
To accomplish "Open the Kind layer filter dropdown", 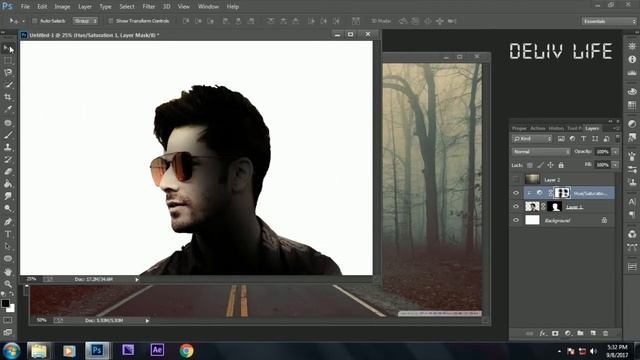I will click(532, 139).
